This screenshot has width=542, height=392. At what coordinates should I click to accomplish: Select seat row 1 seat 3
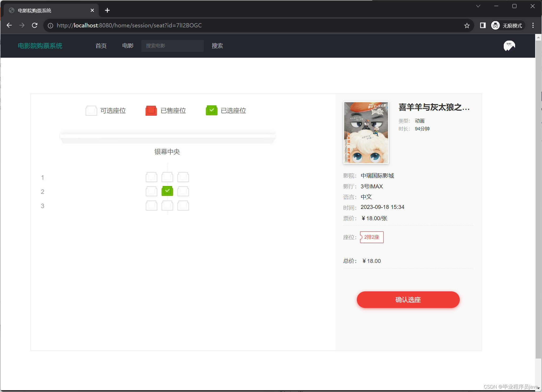pyautogui.click(x=183, y=177)
